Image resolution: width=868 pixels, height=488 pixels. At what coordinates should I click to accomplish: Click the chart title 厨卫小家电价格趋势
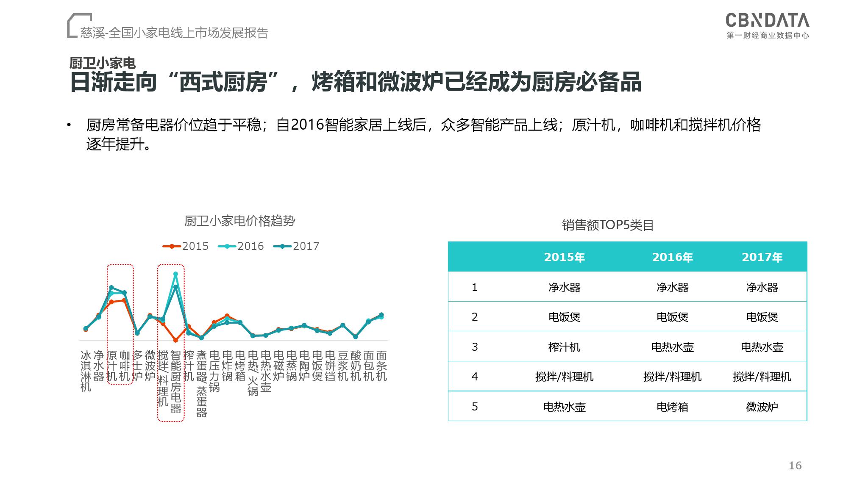tap(239, 221)
